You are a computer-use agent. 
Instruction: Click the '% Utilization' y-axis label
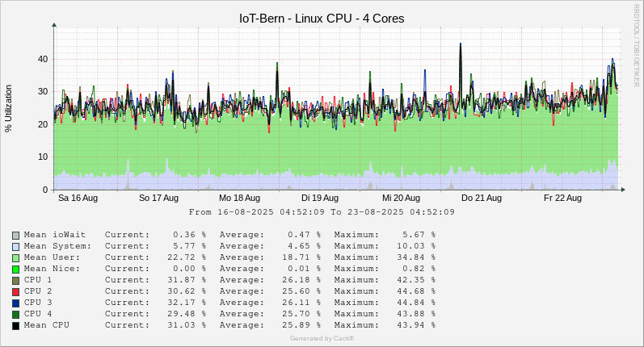(8, 108)
